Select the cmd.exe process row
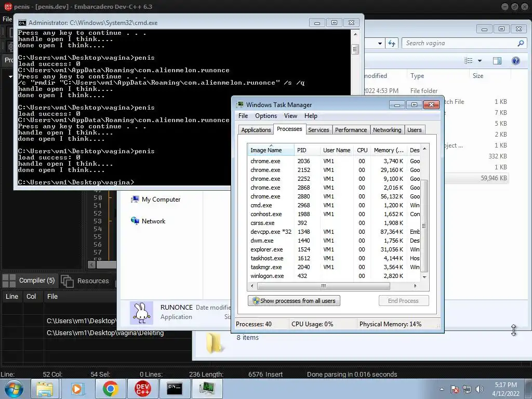532x399 pixels. pyautogui.click(x=334, y=205)
